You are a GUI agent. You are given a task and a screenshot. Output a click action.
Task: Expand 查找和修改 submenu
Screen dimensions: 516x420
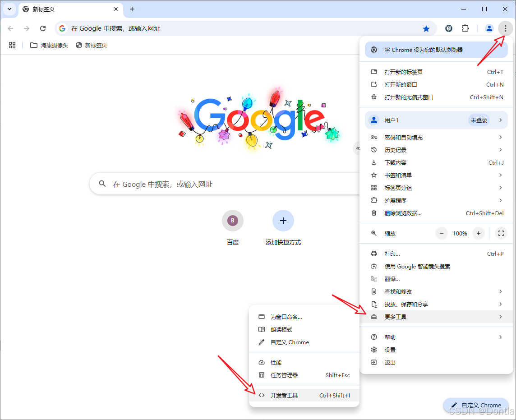(436, 291)
